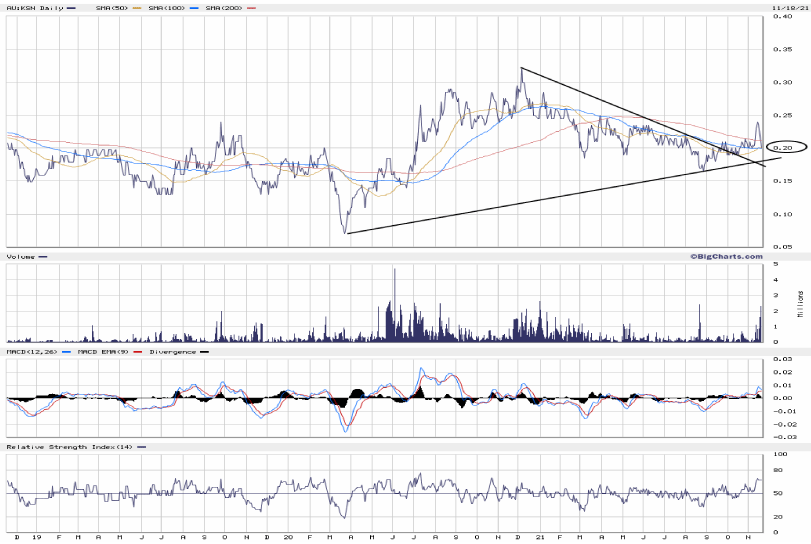The image size is (811, 544).
Task: Click the SMA(200) red legend marker
Action: pos(251,8)
